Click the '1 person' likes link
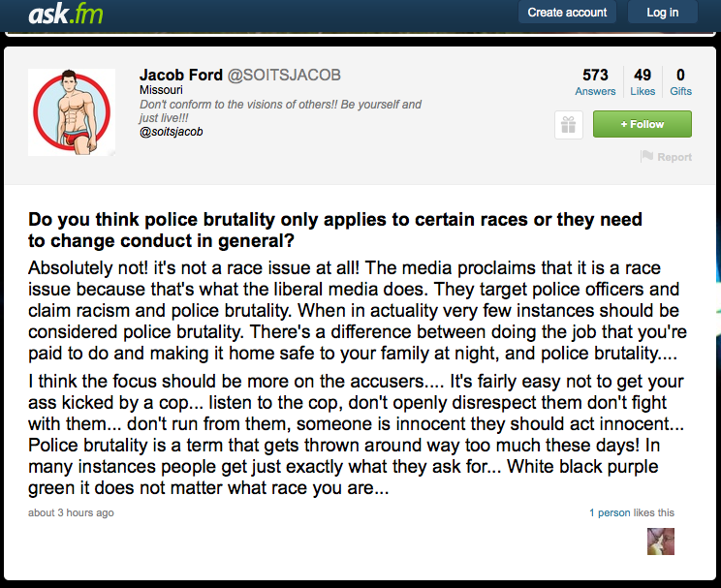The image size is (721, 588). click(x=610, y=512)
